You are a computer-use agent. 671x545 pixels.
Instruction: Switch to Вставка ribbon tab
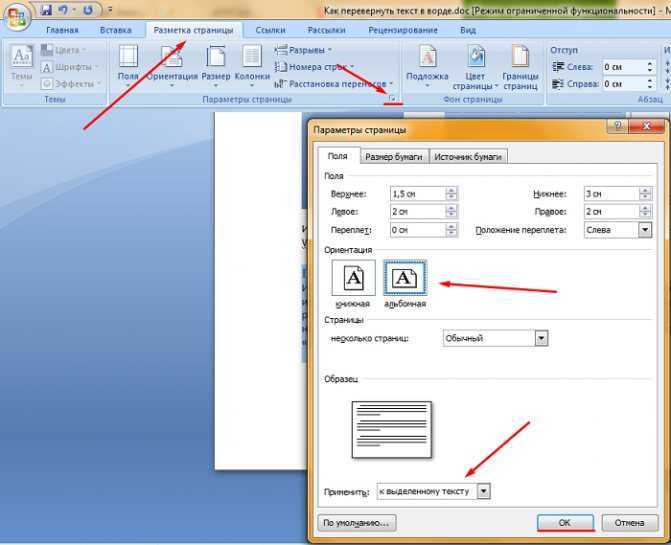coord(116,30)
